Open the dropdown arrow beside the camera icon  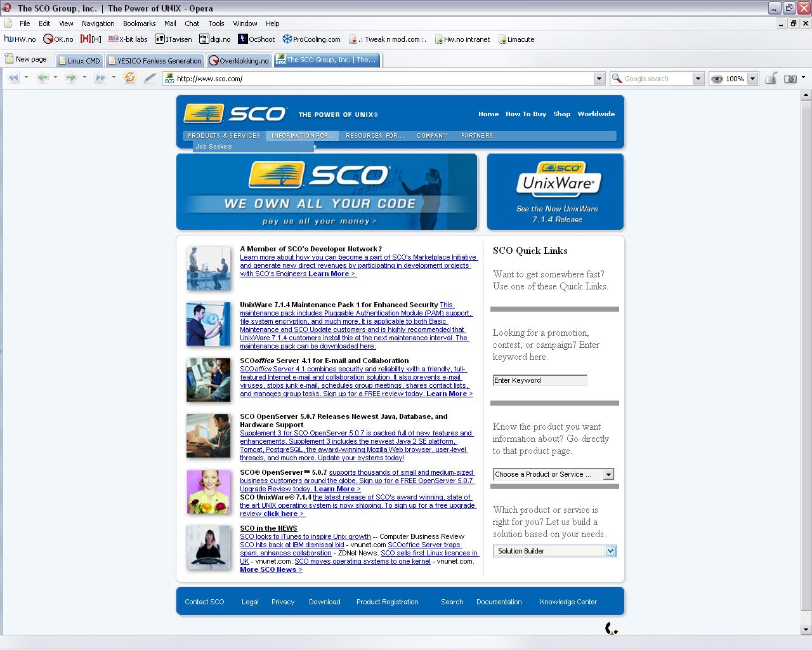[803, 79]
